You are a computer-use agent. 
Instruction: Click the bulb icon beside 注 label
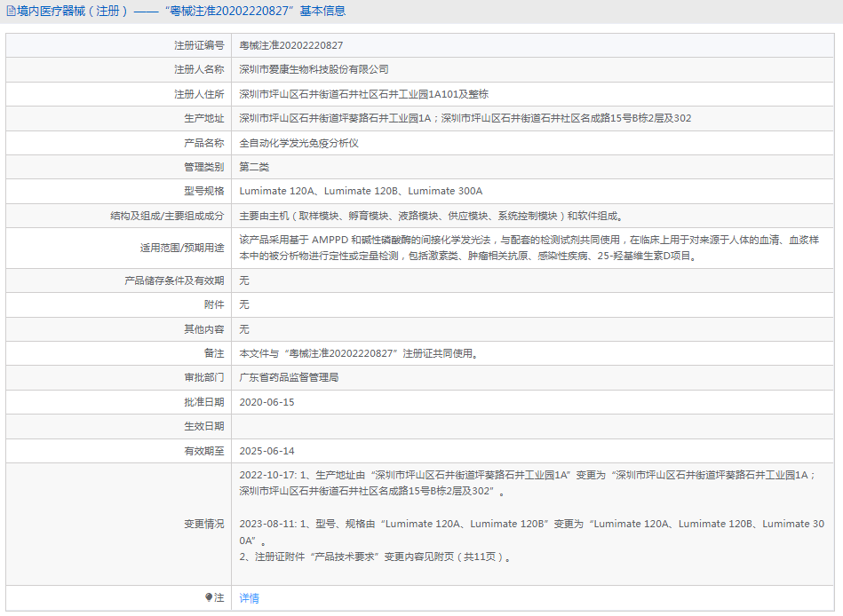(209, 597)
